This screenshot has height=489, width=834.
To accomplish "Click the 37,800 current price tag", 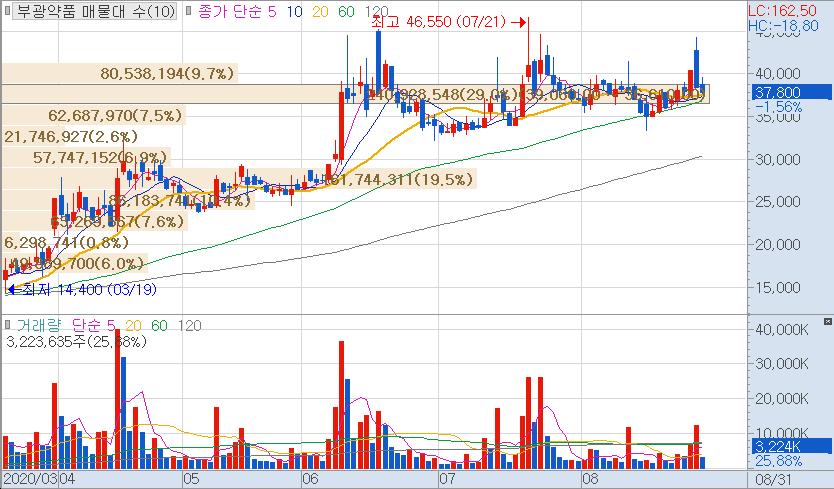I will click(791, 93).
